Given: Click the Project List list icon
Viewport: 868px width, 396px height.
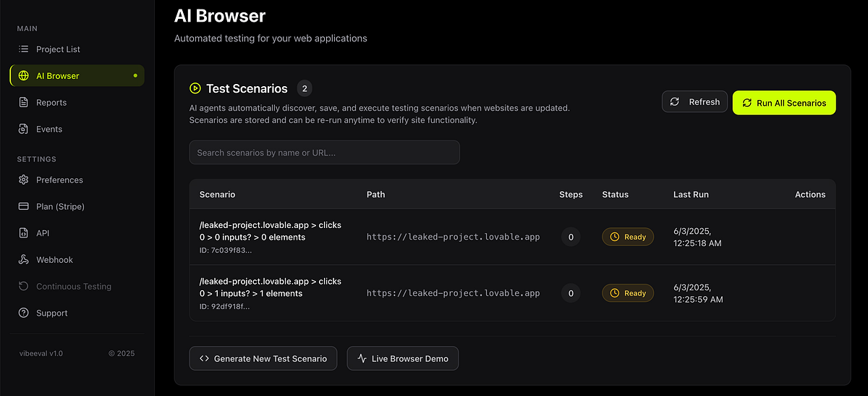Looking at the screenshot, I should tap(23, 49).
